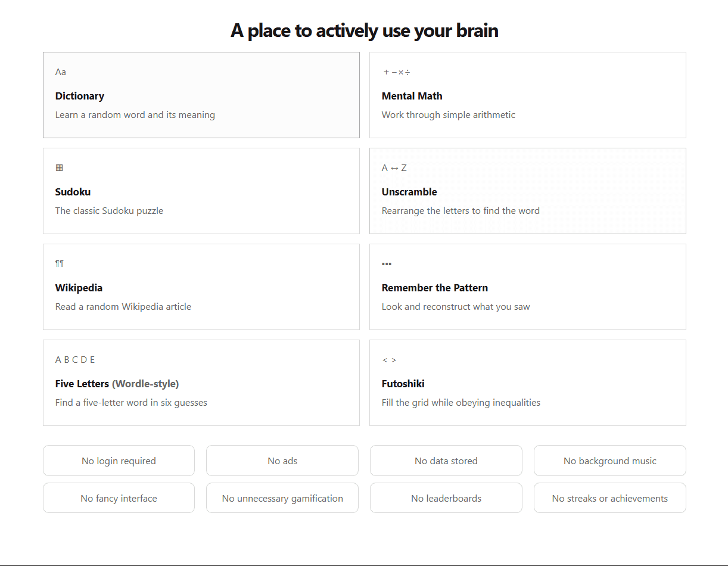Open the Dictionary game title
Image resolution: width=728 pixels, height=566 pixels.
click(x=80, y=96)
